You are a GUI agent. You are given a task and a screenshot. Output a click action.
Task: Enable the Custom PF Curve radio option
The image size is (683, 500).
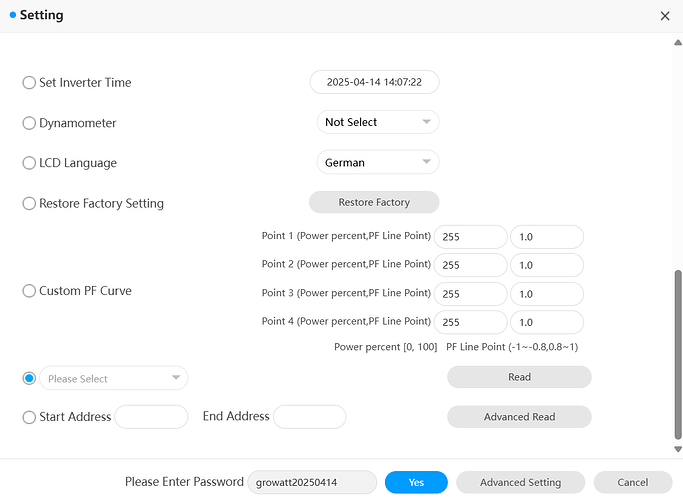click(29, 291)
